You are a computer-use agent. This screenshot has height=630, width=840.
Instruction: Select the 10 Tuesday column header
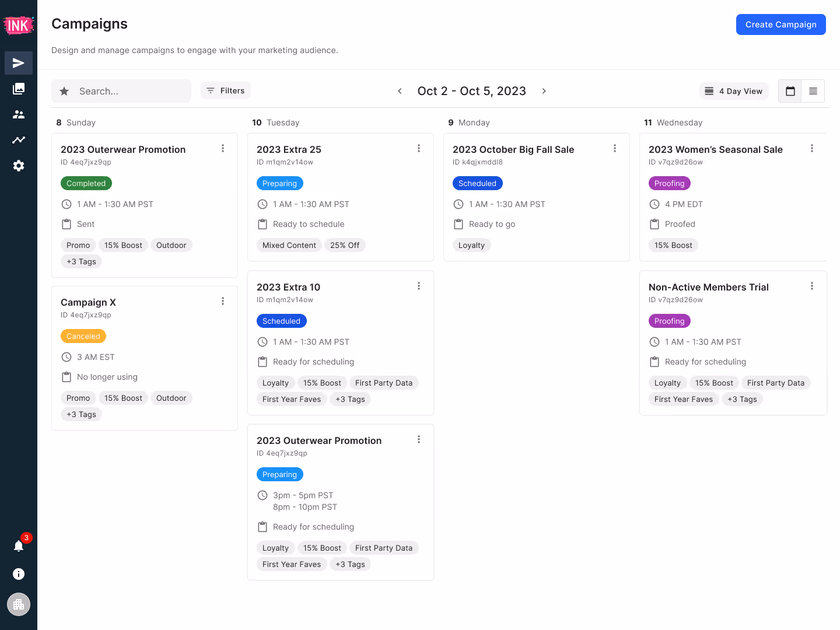coord(276,123)
